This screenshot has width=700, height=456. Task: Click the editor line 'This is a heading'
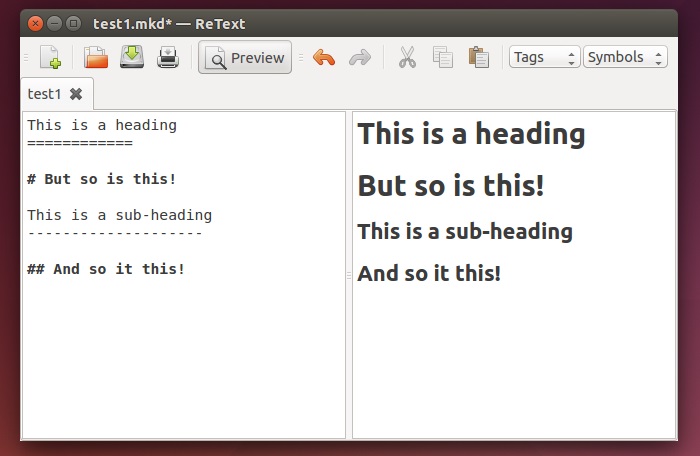click(102, 125)
